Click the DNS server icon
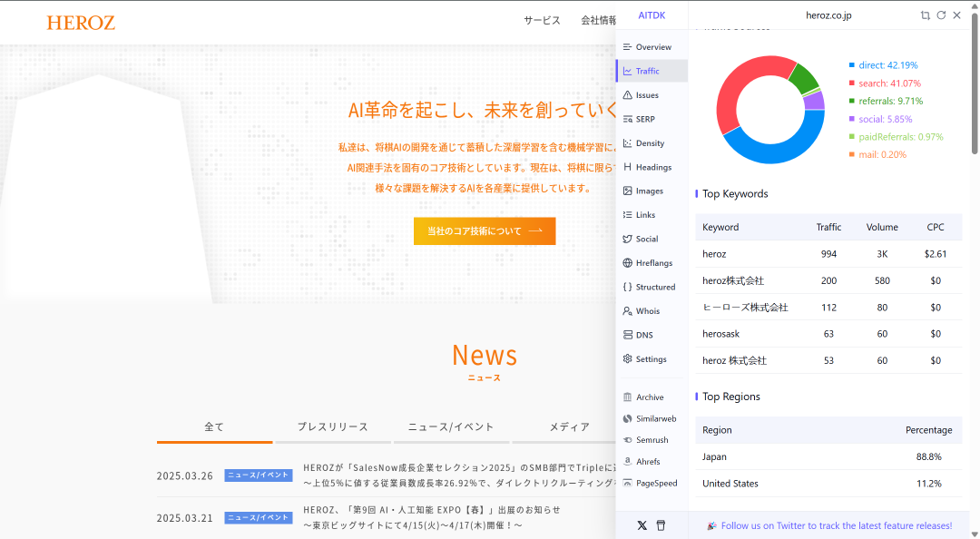The image size is (980, 539). (x=628, y=335)
